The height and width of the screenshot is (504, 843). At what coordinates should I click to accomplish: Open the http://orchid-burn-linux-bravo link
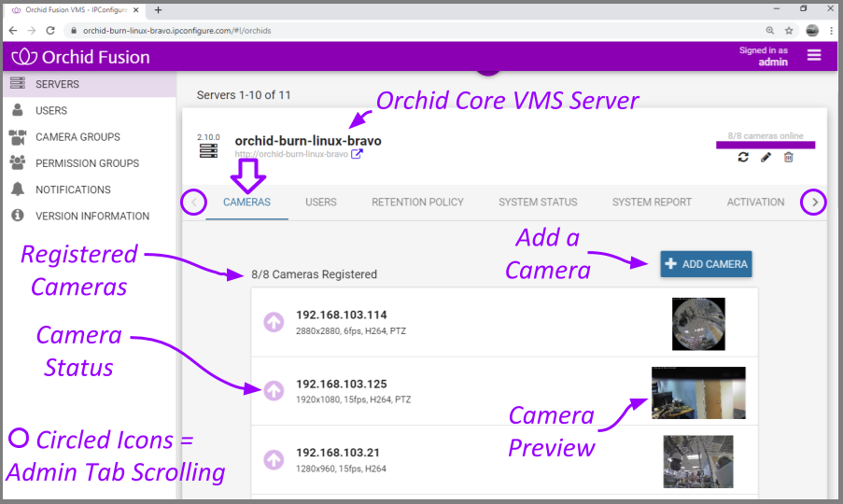pyautogui.click(x=291, y=154)
